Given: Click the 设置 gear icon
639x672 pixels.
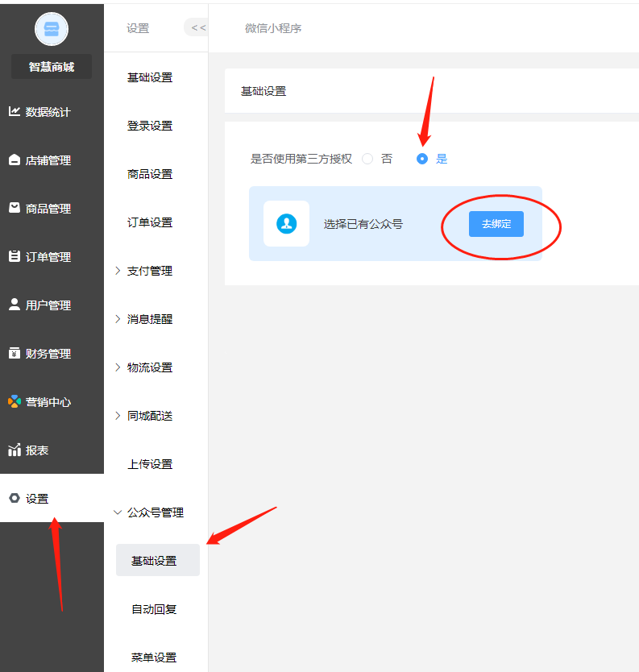Looking at the screenshot, I should tap(15, 498).
